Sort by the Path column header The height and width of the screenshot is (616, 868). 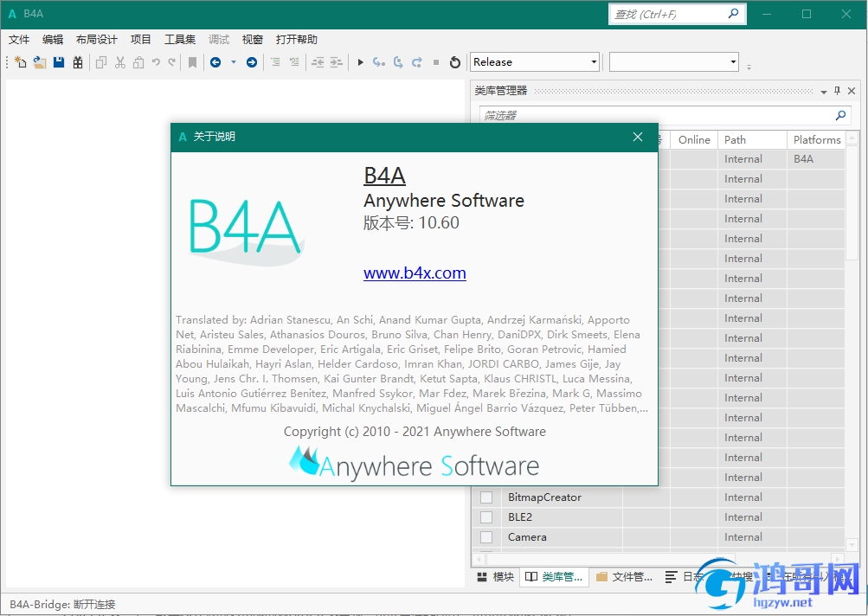point(752,140)
